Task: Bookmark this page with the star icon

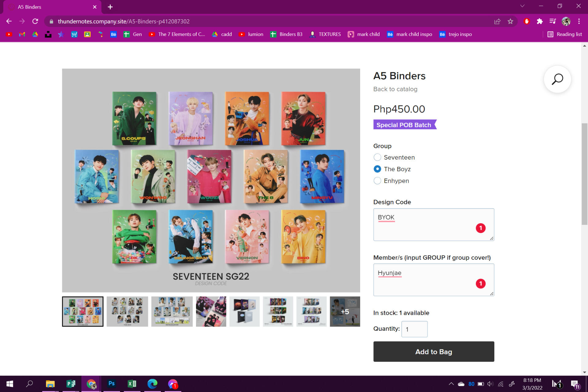Action: [x=510, y=21]
